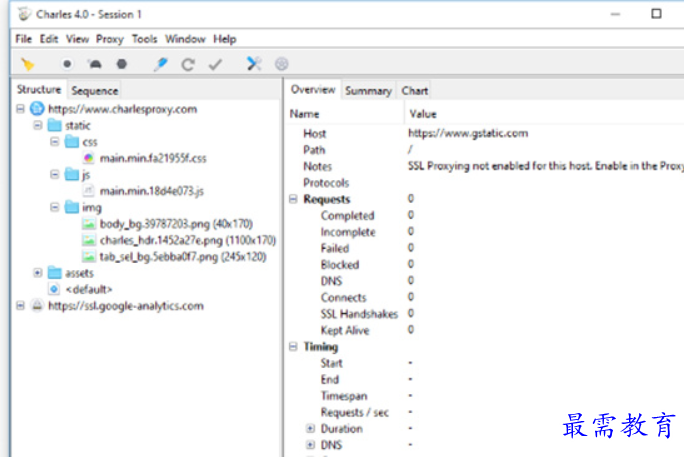
Task: Toggle the record button in toolbar
Action: [67, 64]
